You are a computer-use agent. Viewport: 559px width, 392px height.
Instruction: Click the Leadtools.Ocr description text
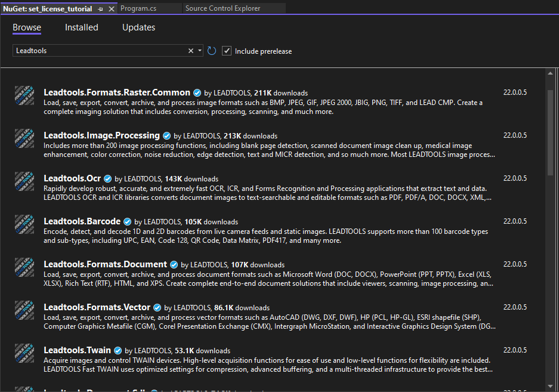(267, 193)
